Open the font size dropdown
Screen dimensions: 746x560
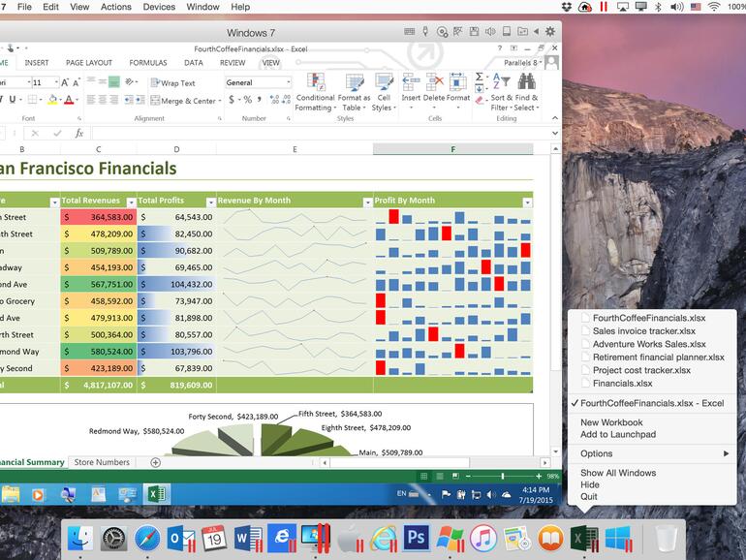(56, 82)
